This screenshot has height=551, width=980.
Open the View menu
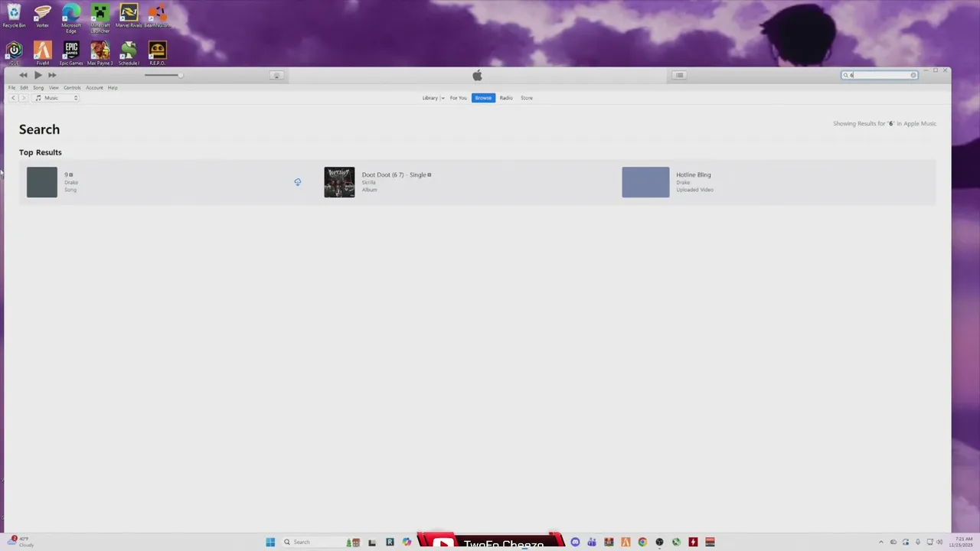pos(54,87)
